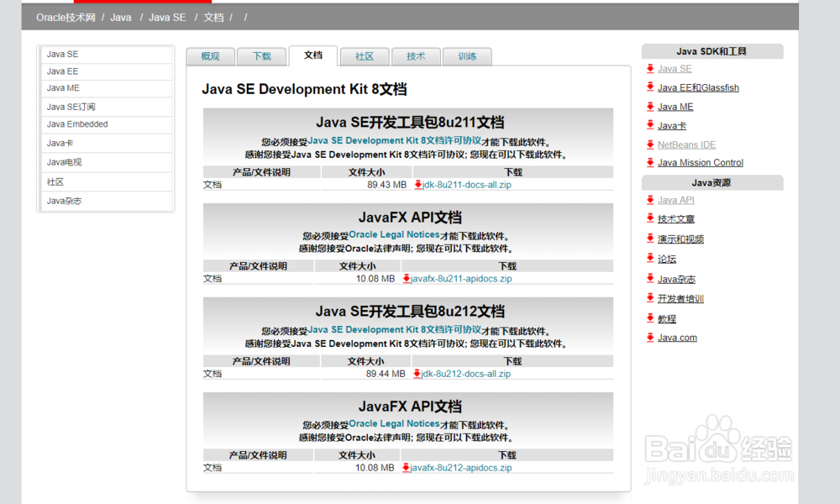Open license link in 8u212 docs section
This screenshot has height=504, width=840.
pyautogui.click(x=394, y=329)
